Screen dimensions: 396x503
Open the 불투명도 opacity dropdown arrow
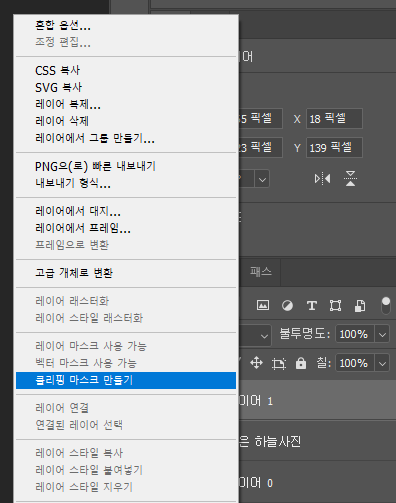382,334
